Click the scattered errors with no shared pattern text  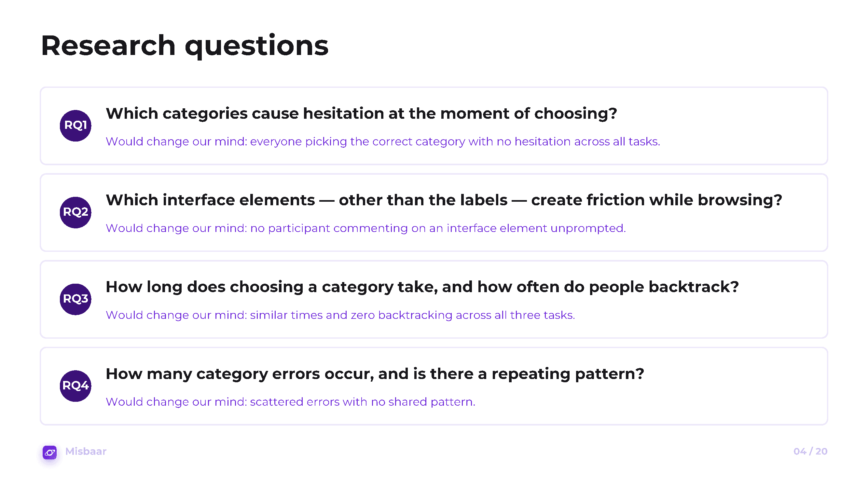290,402
